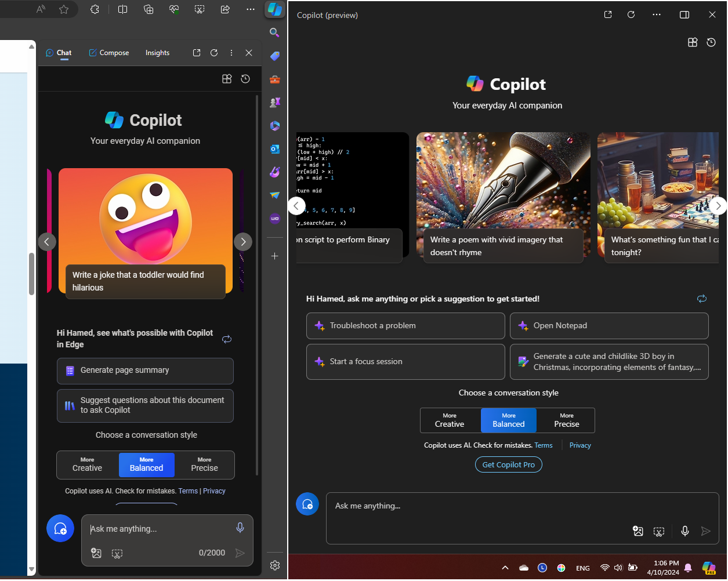
Task: Switch to the Compose tab
Action: (109, 53)
